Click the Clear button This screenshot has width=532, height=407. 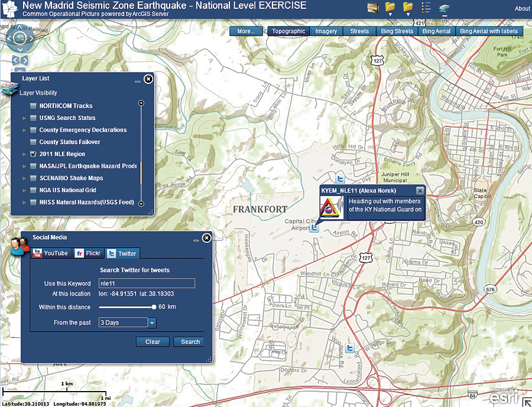(153, 342)
